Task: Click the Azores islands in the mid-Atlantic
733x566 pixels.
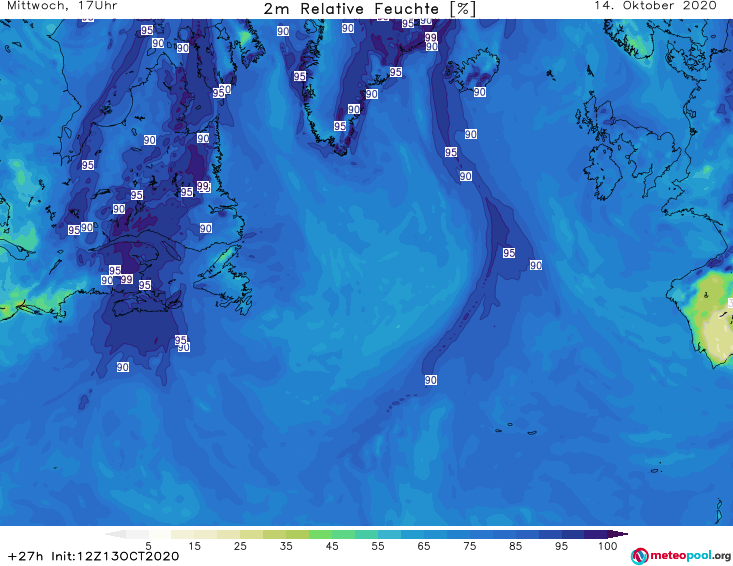Action: [x=517, y=429]
